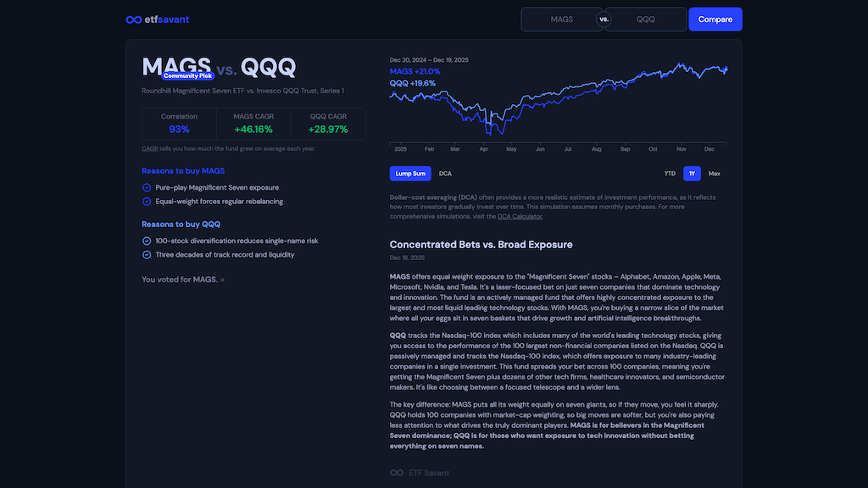Enable Lump Sum simulation mode
Image resolution: width=868 pixels, height=488 pixels.
tap(410, 173)
